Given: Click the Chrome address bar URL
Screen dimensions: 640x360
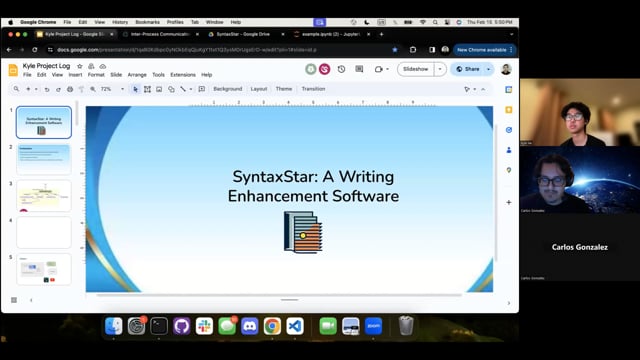Looking at the screenshot, I should [187, 50].
